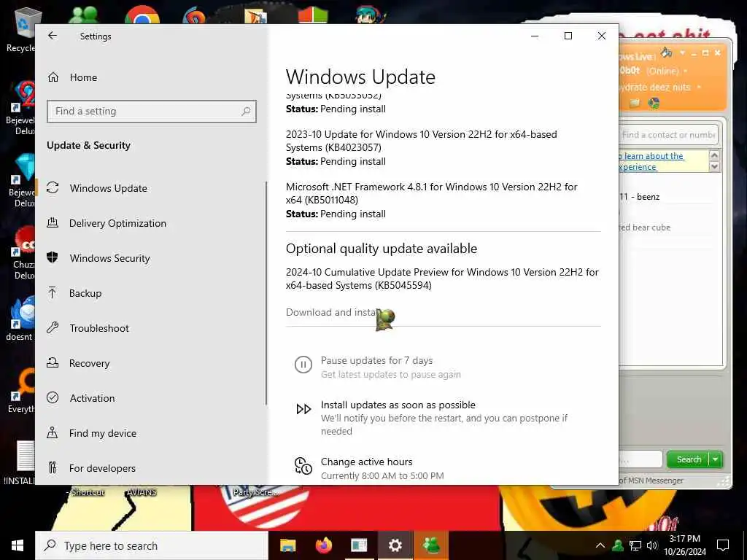Click the Windows Security shield icon

(x=53, y=257)
